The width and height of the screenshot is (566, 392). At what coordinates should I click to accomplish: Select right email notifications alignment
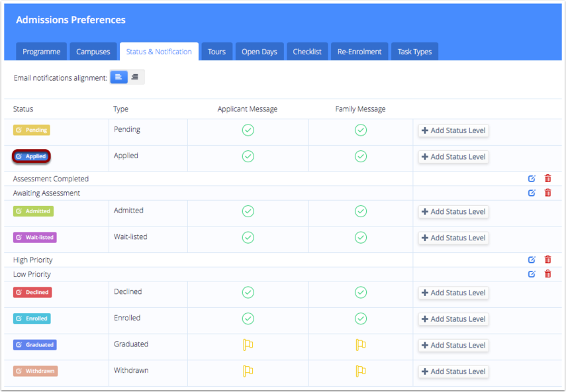[x=135, y=77]
